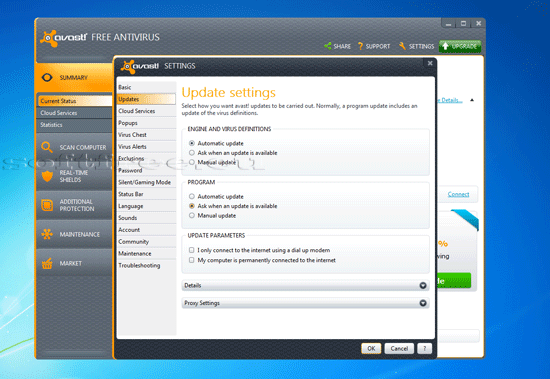The height and width of the screenshot is (379, 550).
Task: Click the Connect link in main window
Action: pyautogui.click(x=458, y=194)
